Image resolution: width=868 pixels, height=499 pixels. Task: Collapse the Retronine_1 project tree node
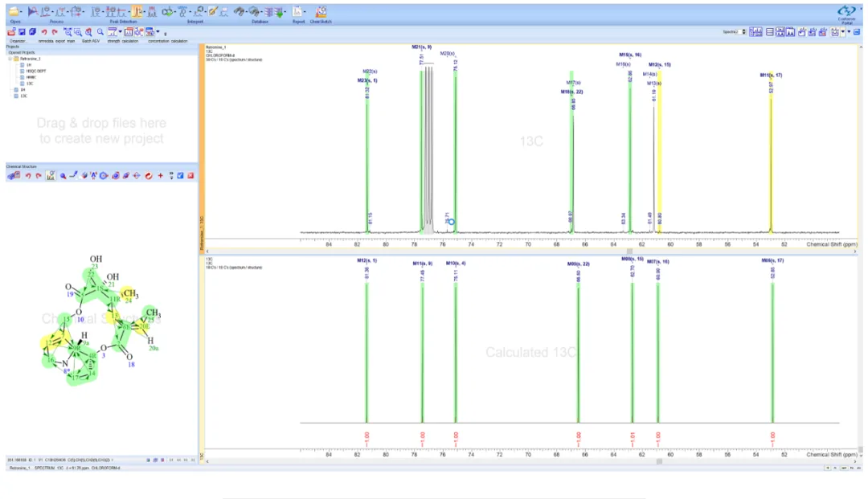[x=10, y=59]
